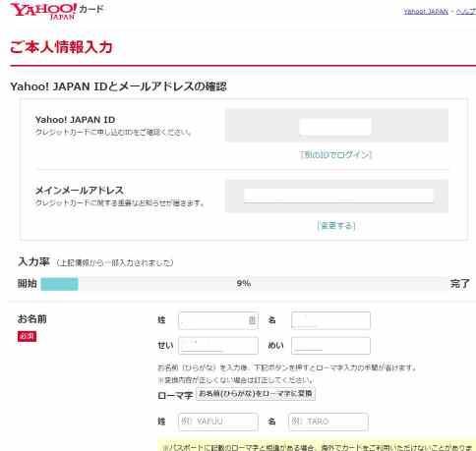
Task: Click the 完了 label at progress end
Action: (x=459, y=284)
